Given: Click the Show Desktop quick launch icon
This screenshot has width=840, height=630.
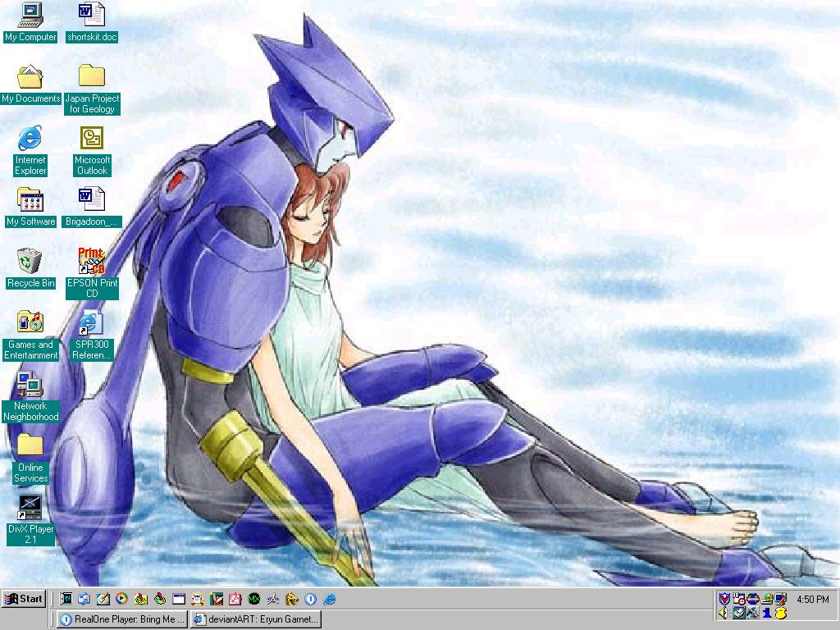Looking at the screenshot, I should [x=103, y=599].
